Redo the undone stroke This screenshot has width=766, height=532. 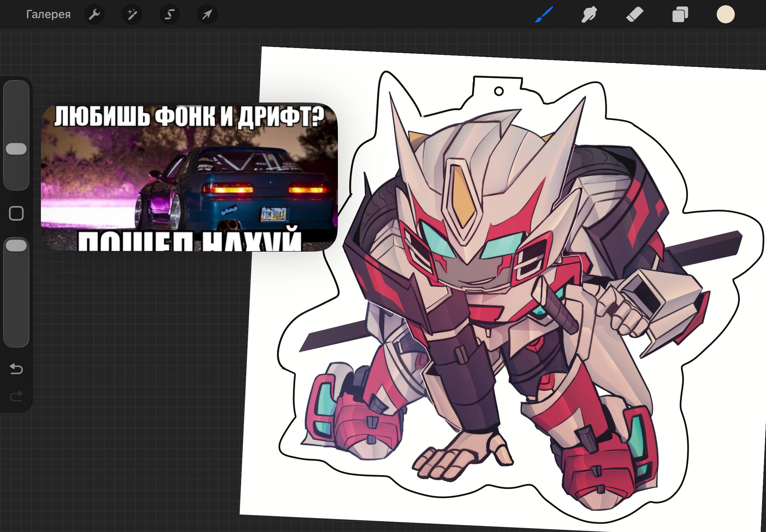[16, 396]
